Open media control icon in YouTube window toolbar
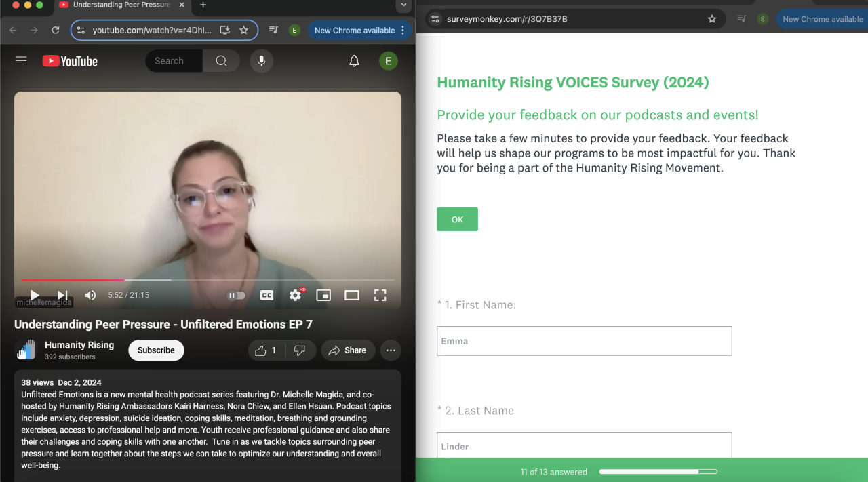Image resolution: width=868 pixels, height=482 pixels. point(273,31)
